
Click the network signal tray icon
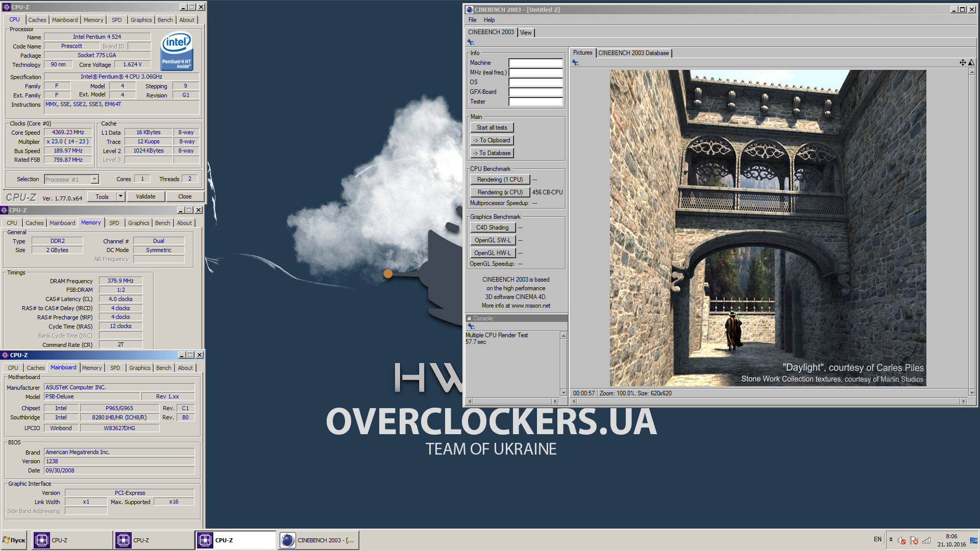coord(926,540)
